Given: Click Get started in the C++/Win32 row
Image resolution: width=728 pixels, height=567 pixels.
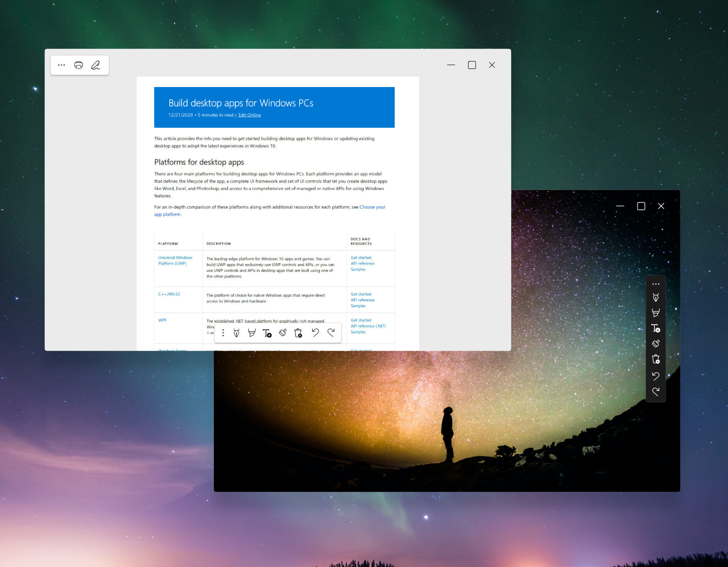Looking at the screenshot, I should tap(361, 294).
